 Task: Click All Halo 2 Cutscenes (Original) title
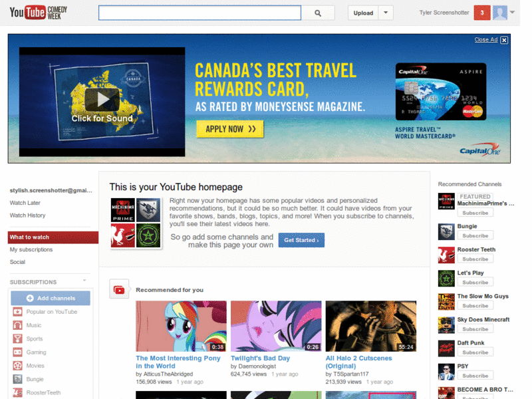click(358, 362)
